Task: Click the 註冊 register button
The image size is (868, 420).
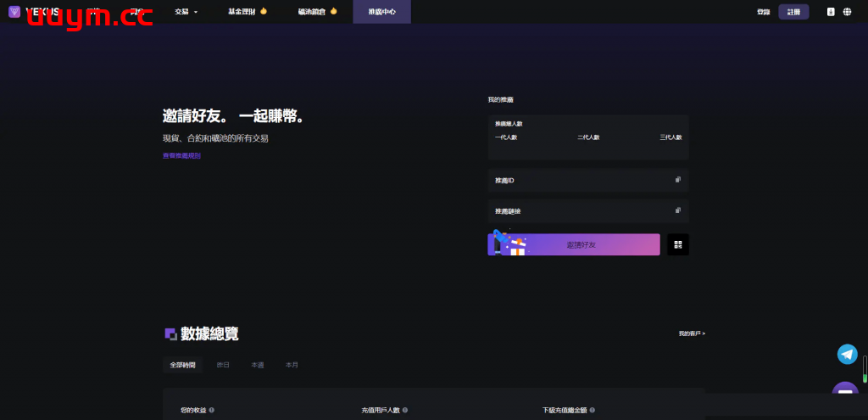Action: 793,12
